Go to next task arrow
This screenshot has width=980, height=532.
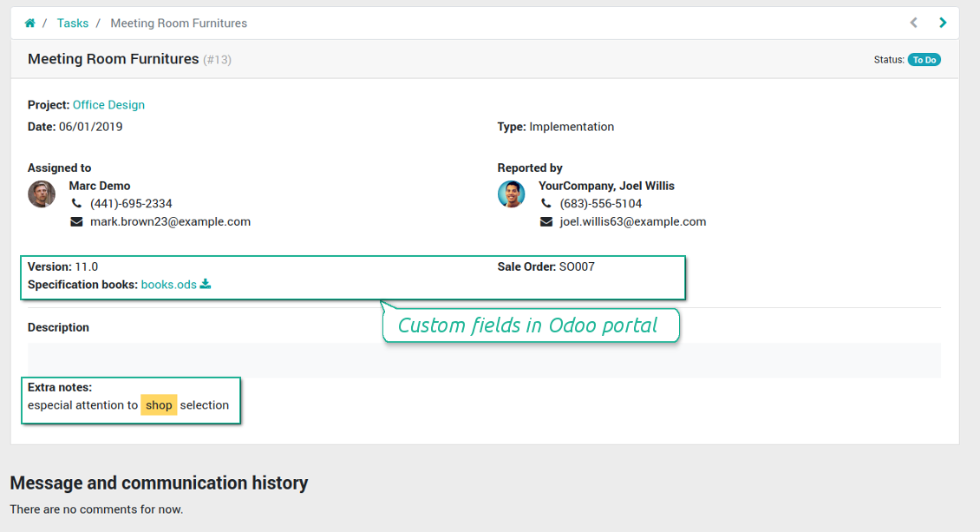[x=943, y=23]
